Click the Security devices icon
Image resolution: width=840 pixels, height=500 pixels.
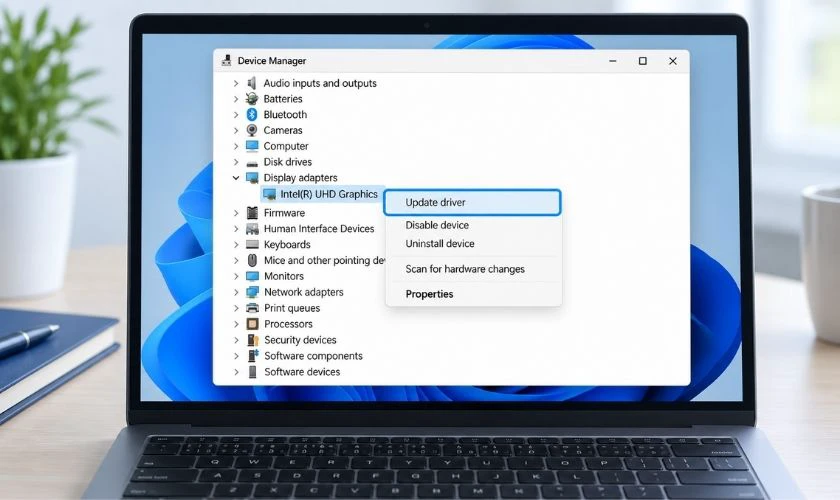pyautogui.click(x=252, y=340)
